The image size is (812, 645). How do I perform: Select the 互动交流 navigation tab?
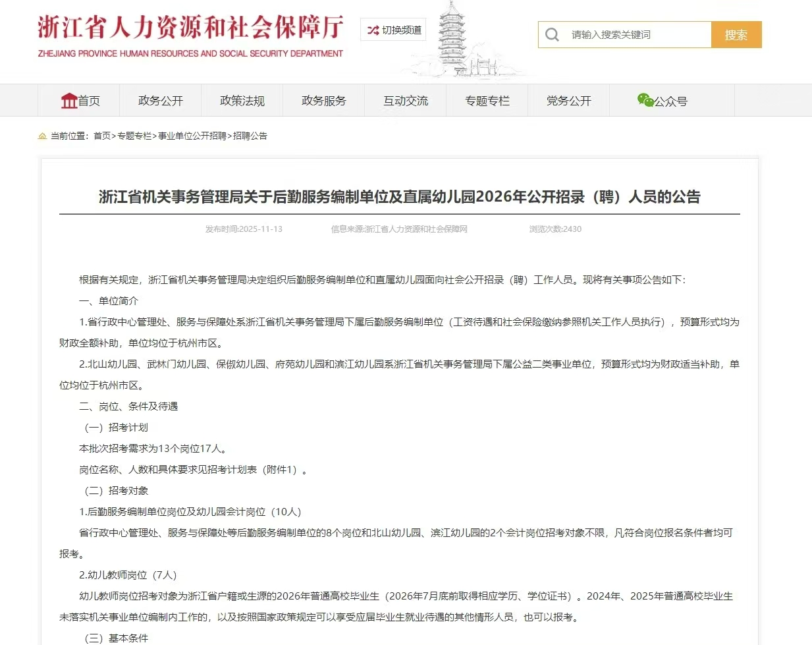[x=405, y=100]
